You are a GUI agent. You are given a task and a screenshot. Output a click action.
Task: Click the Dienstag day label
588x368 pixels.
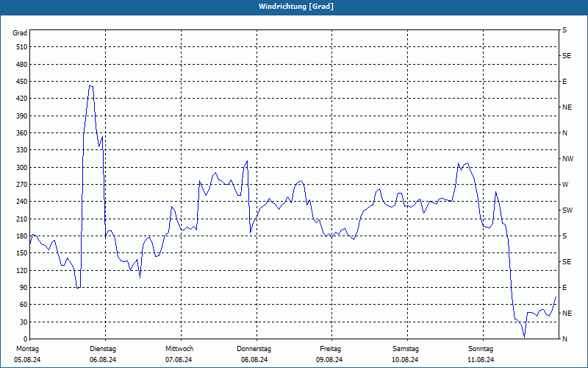click(103, 349)
